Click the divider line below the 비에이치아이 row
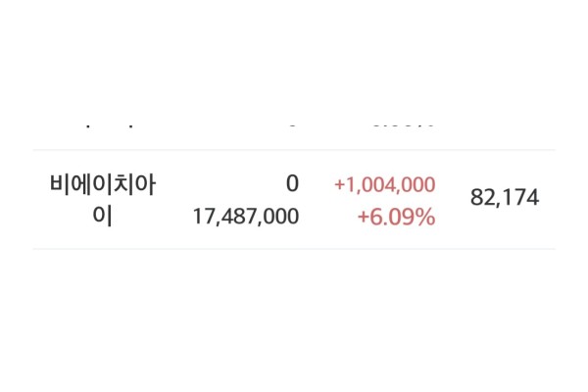Viewport: 588px width, 392px height. point(294,249)
